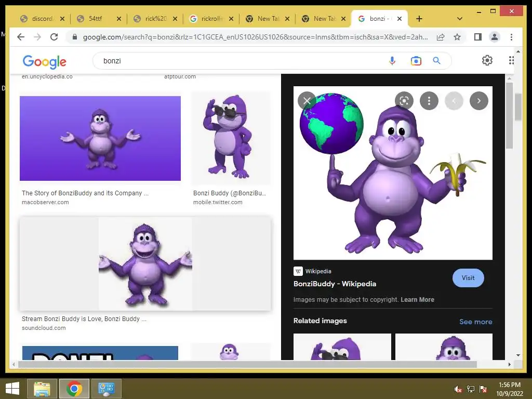Close the 54ttf tab

tap(119, 19)
